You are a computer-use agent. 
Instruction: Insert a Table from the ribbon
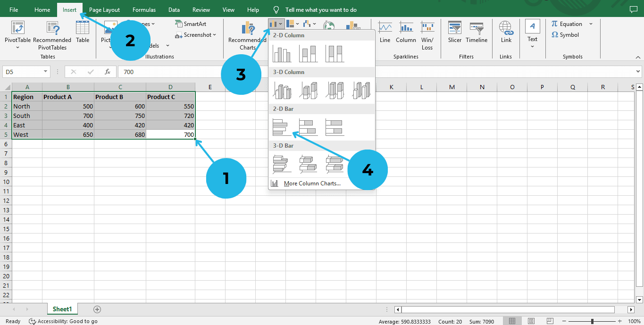coord(83,32)
